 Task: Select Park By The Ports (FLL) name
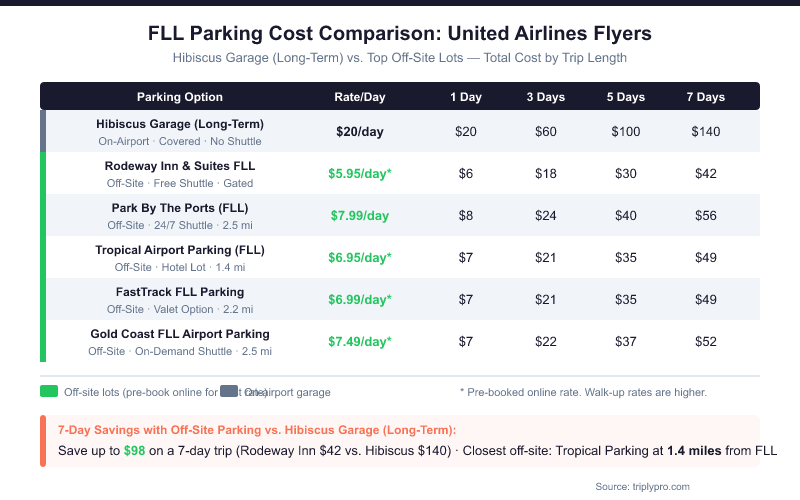click(180, 208)
